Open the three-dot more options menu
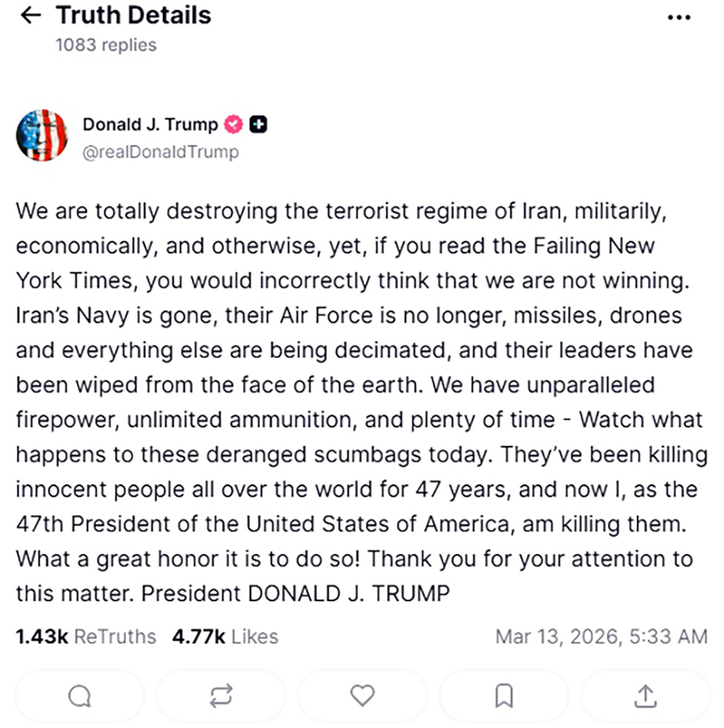This screenshot has width=724, height=728. coord(678,17)
